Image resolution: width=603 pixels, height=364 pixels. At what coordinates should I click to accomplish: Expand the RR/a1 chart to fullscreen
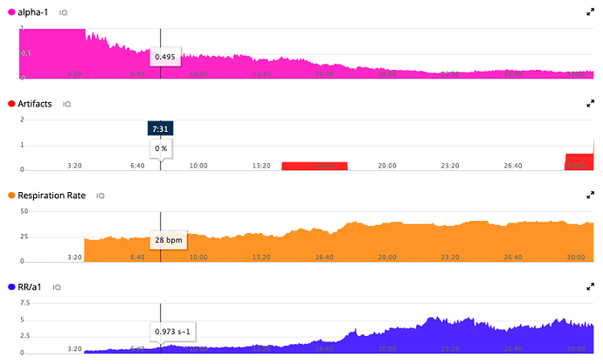(590, 287)
